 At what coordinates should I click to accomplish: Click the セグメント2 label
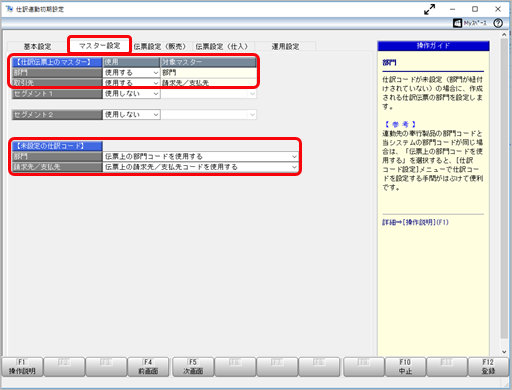tap(57, 115)
